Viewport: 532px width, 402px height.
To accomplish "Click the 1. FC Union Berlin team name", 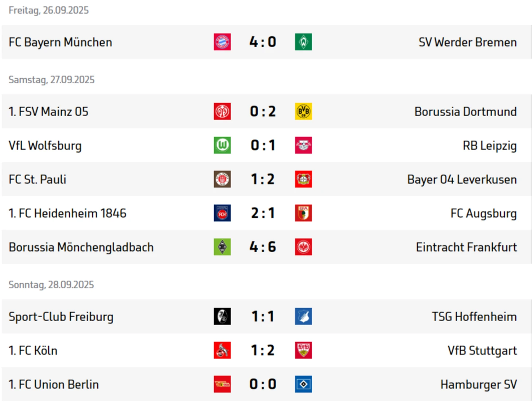I will pos(54,384).
